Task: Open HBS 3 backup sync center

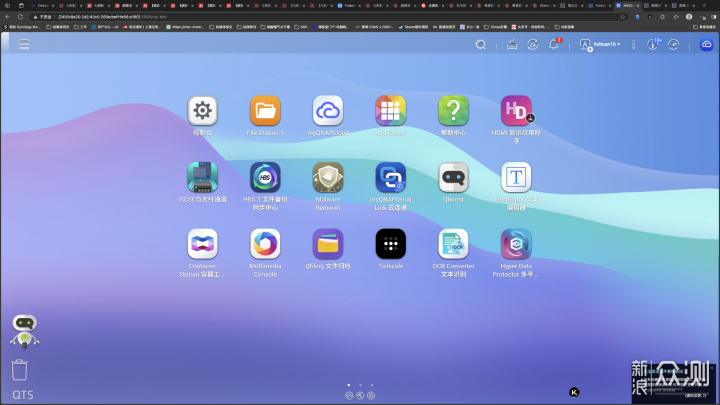Action: 265,177
